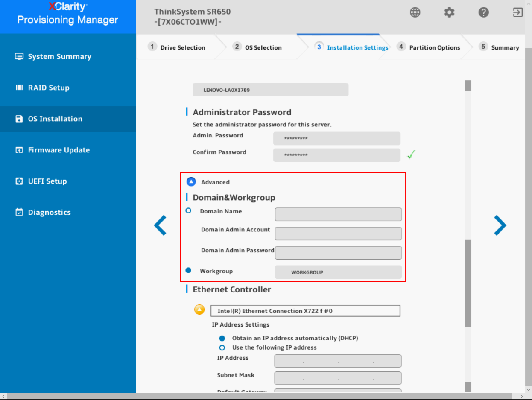
Task: Go to next step with right arrow
Action: pyautogui.click(x=500, y=225)
